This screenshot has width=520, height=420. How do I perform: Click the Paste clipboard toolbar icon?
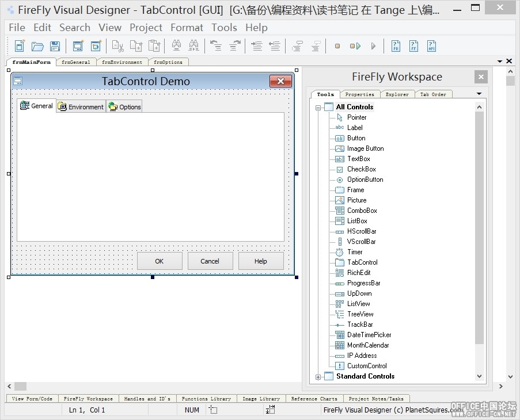point(154,46)
